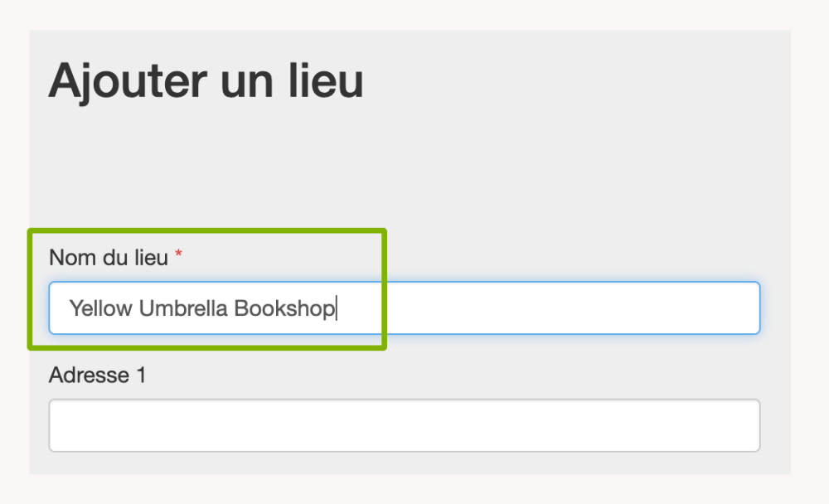Screen dimensions: 829x504
Task: Click the red required asterisk
Action: coord(178,256)
